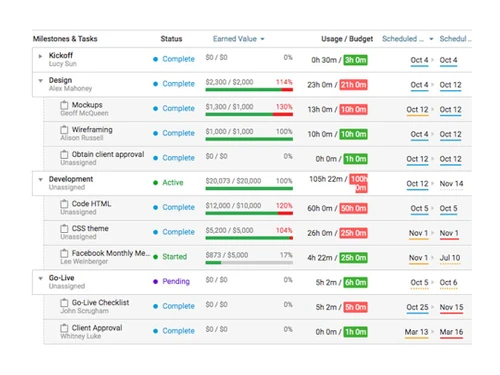Select the Wireframing task name
Screen dimensions: 500x375
(92, 129)
